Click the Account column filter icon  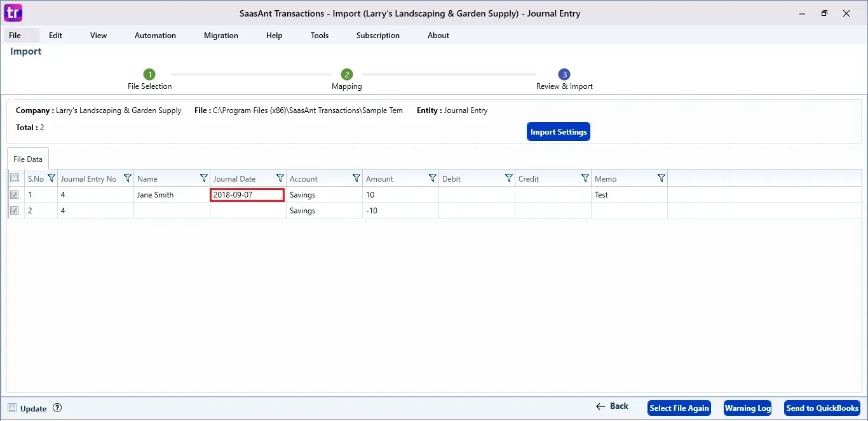click(356, 178)
